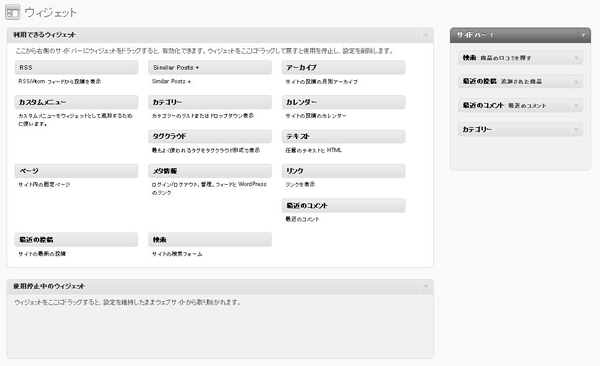
Task: Collapse the サイドバー 1 panel arrow
Action: [583, 35]
